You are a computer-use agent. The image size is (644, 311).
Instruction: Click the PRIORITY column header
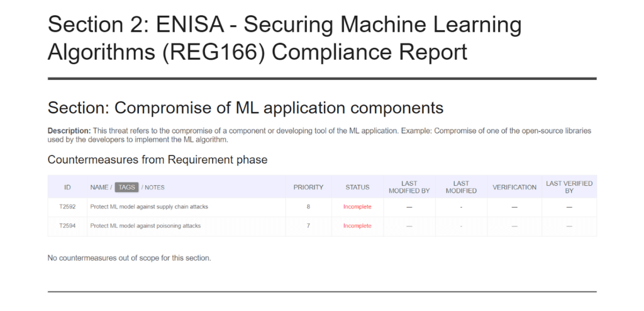coord(308,187)
